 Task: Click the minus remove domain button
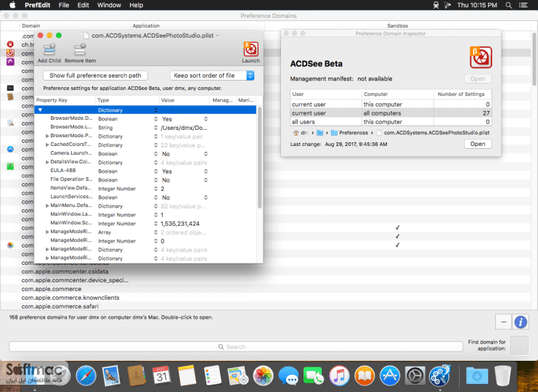[503, 322]
